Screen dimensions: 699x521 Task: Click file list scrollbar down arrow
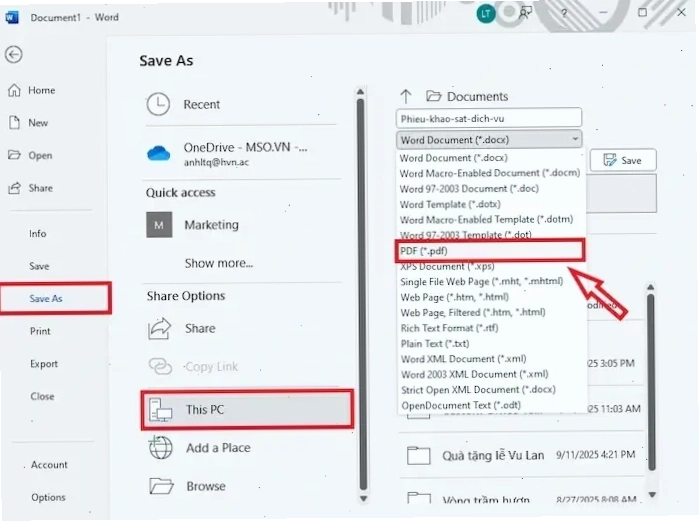[x=652, y=494]
